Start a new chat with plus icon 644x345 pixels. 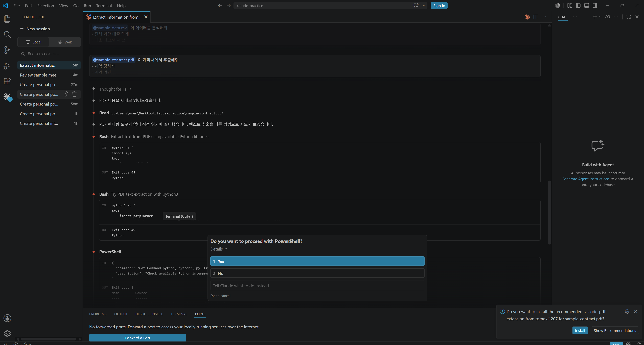[594, 17]
